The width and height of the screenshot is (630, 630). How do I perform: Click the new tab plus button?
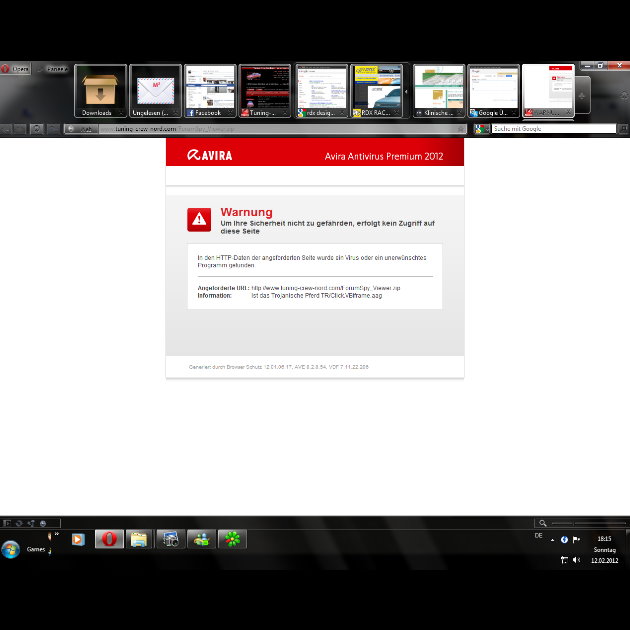click(x=583, y=96)
